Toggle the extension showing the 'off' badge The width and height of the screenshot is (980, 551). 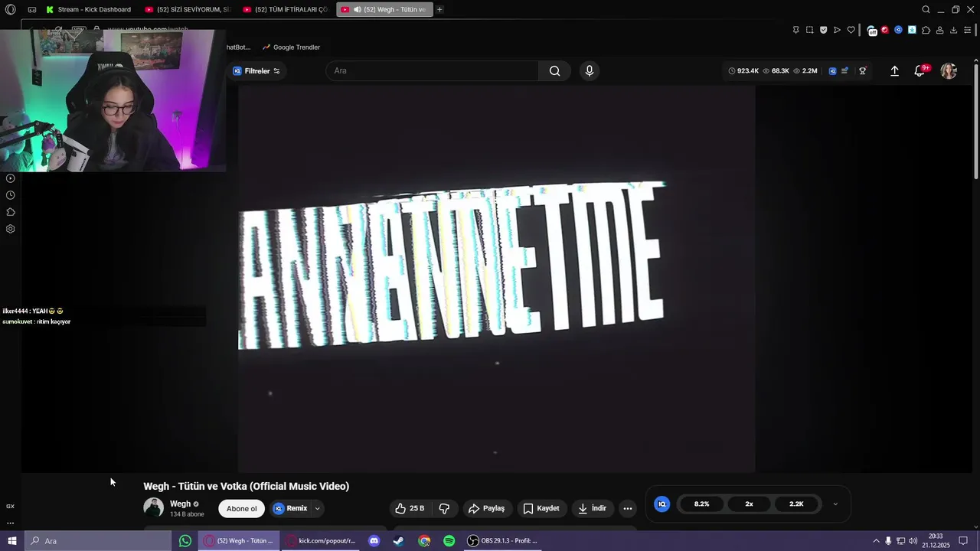tap(871, 31)
